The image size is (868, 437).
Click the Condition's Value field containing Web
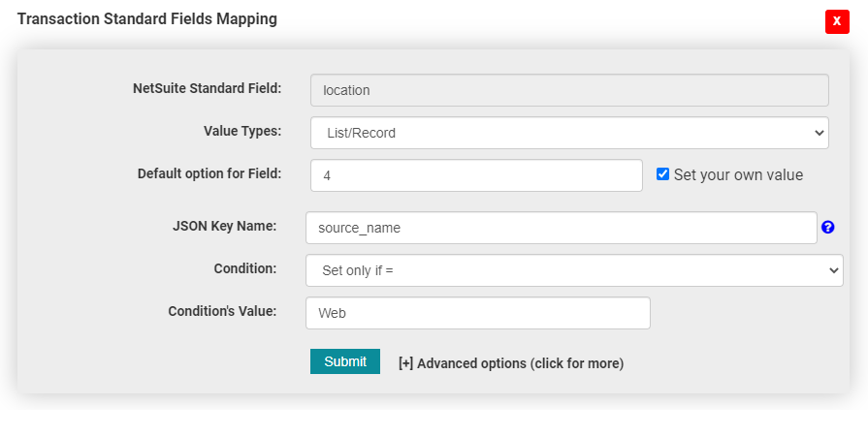click(x=477, y=313)
